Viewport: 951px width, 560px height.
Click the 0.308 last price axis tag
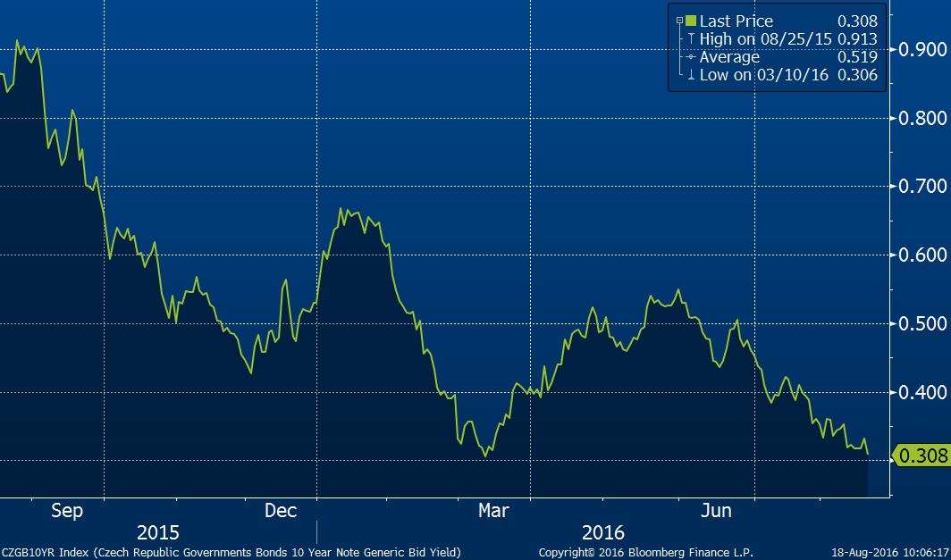pyautogui.click(x=923, y=456)
